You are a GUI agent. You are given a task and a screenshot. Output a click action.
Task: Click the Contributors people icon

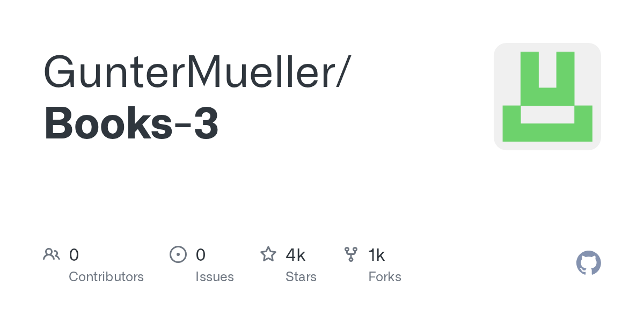(52, 254)
